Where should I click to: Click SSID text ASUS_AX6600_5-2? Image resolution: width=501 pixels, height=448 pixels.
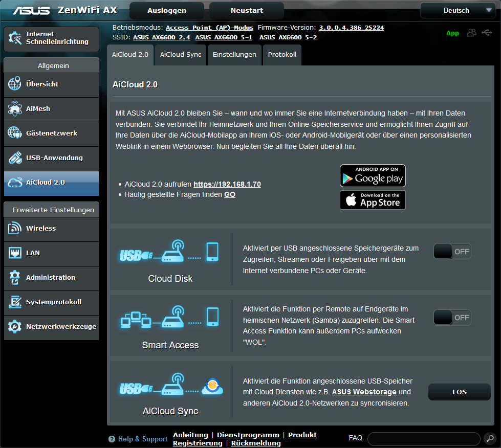(288, 37)
